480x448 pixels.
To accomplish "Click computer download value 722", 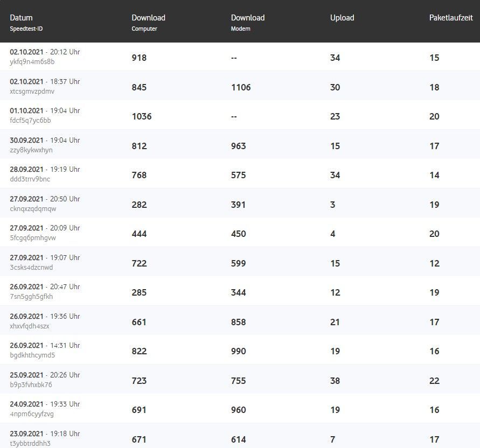I will (x=140, y=263).
